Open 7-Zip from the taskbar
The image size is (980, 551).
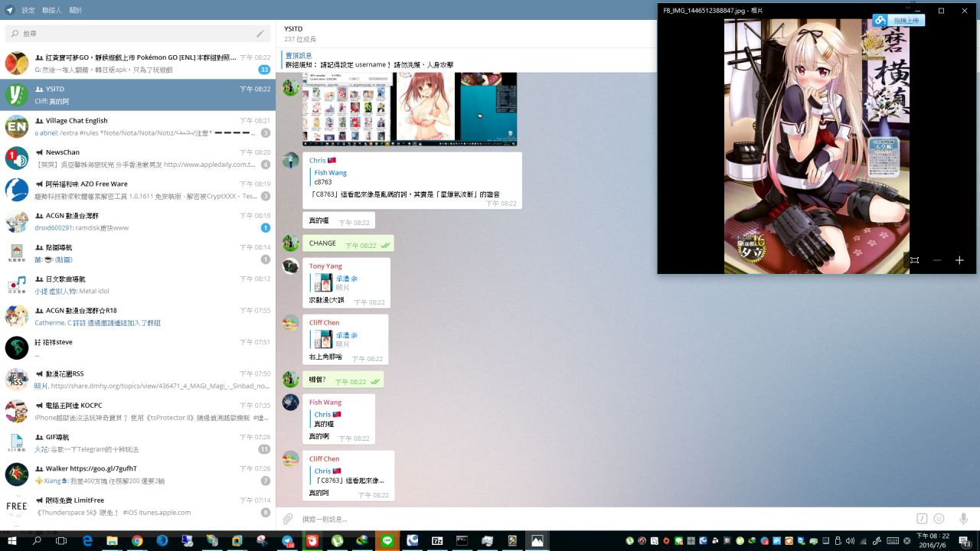pyautogui.click(x=437, y=540)
